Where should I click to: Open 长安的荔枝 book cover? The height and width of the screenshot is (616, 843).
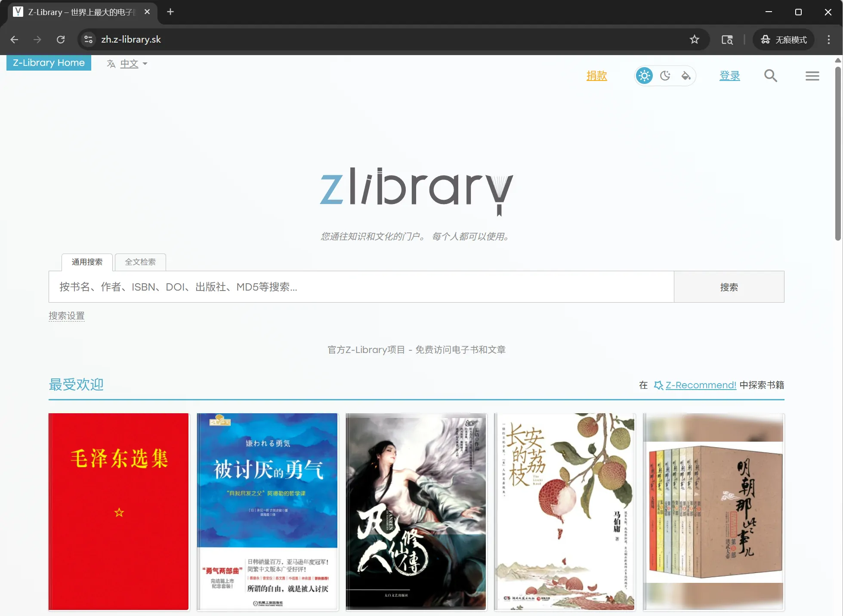tap(565, 512)
